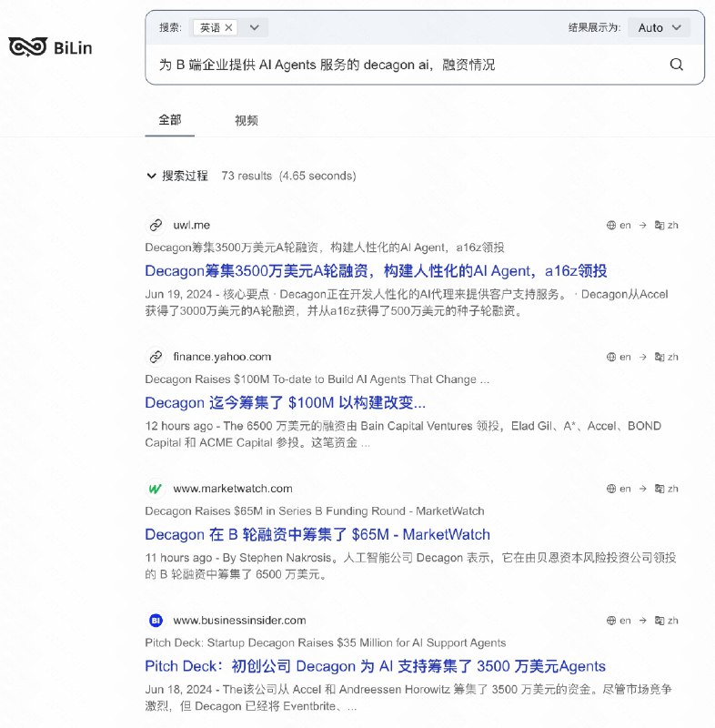Click the en-to-zh arrow on marketwatch result

(642, 489)
